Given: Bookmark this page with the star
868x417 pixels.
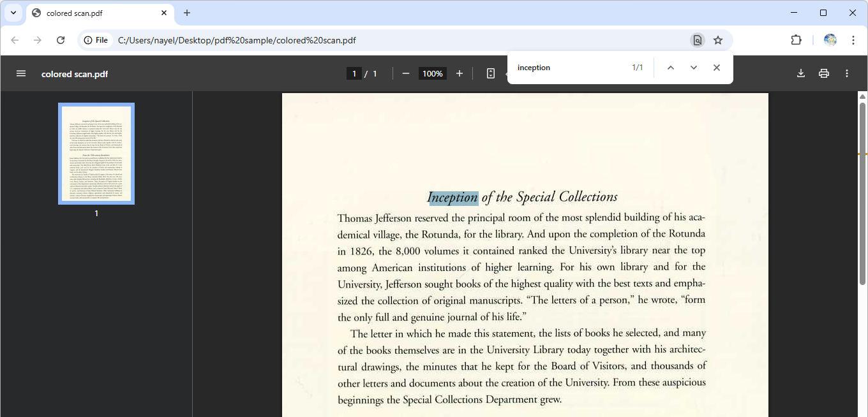Looking at the screenshot, I should (x=718, y=40).
